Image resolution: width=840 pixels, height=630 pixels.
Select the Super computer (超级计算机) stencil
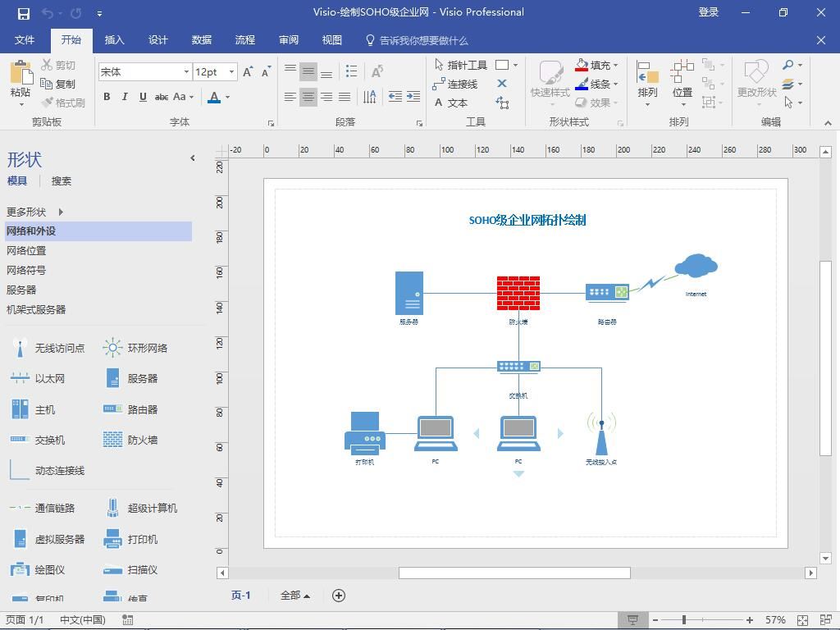pos(140,508)
